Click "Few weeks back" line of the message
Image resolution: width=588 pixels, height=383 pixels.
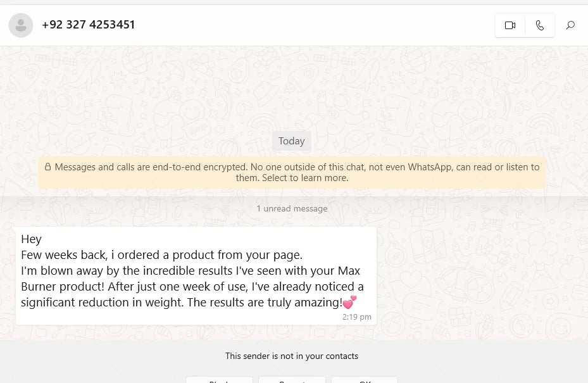tap(161, 254)
